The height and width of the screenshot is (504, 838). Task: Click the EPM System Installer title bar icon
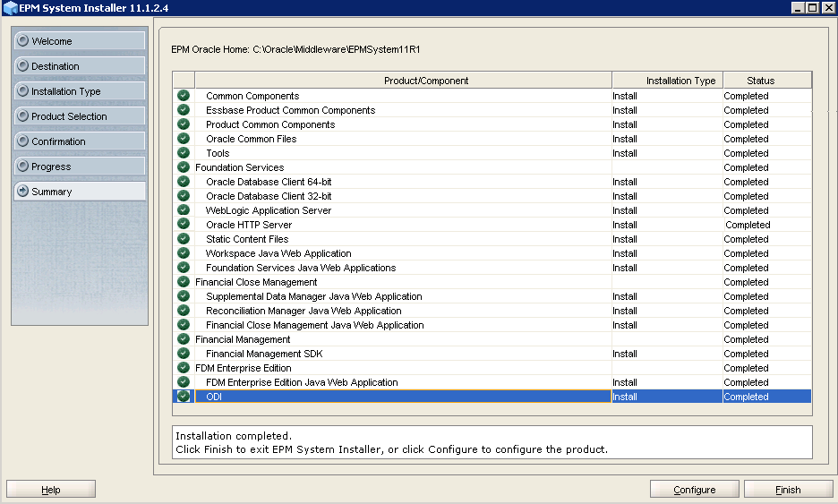pyautogui.click(x=10, y=8)
